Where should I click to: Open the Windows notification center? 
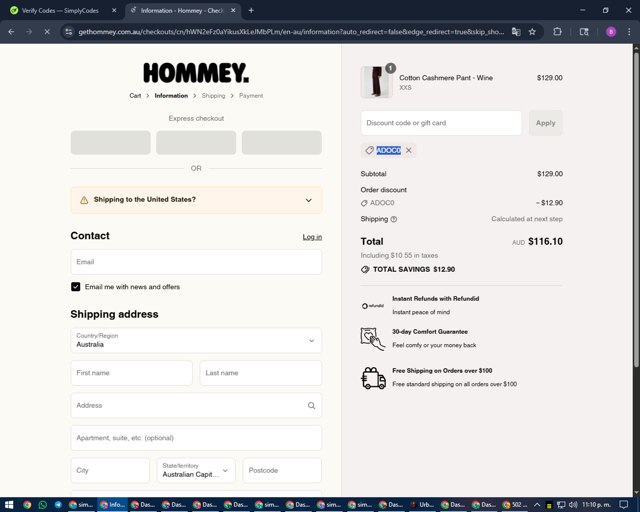(x=623, y=505)
